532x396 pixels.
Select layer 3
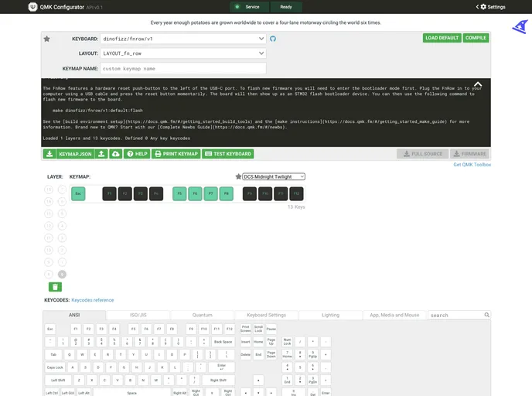pyautogui.click(x=62, y=238)
